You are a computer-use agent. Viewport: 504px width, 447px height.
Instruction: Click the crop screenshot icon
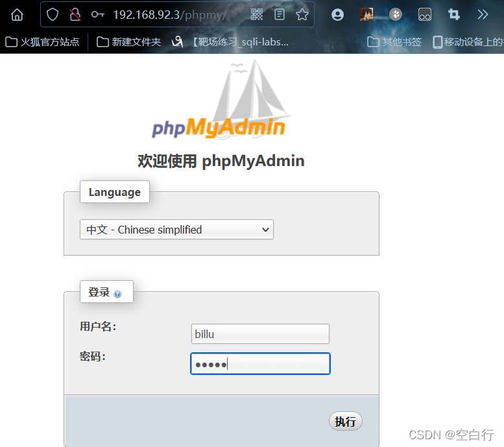coord(454,14)
